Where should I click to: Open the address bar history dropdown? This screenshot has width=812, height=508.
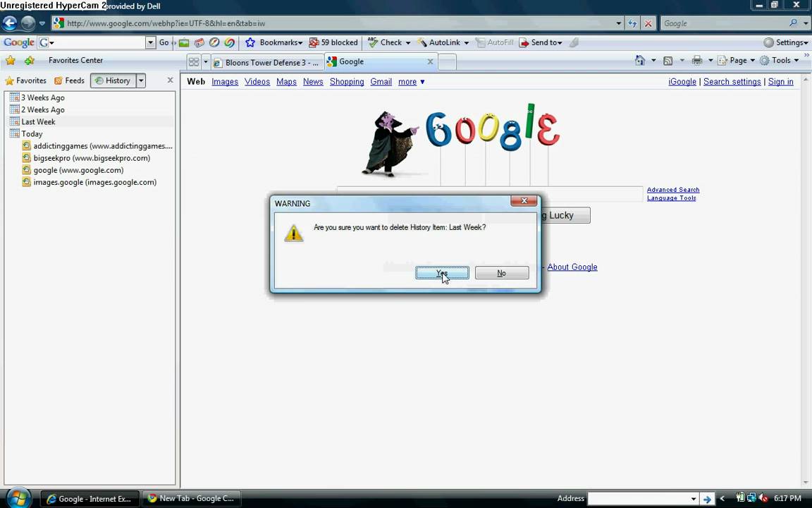[618, 23]
